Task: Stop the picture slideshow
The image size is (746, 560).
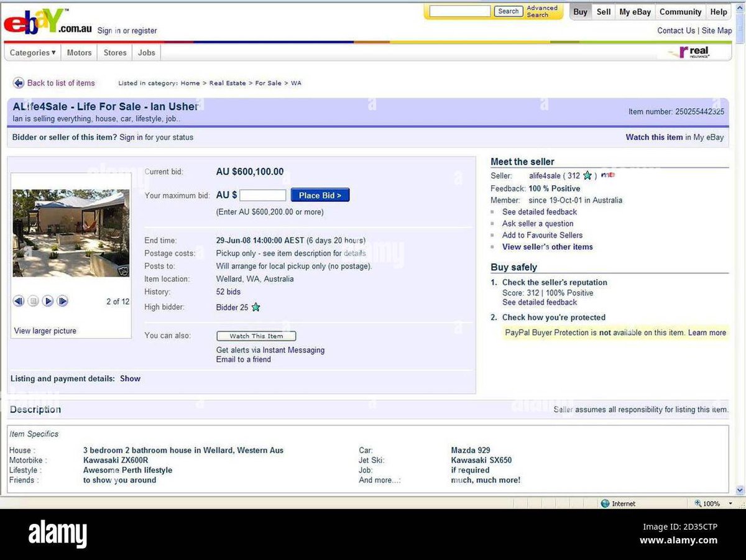Action: (x=34, y=301)
